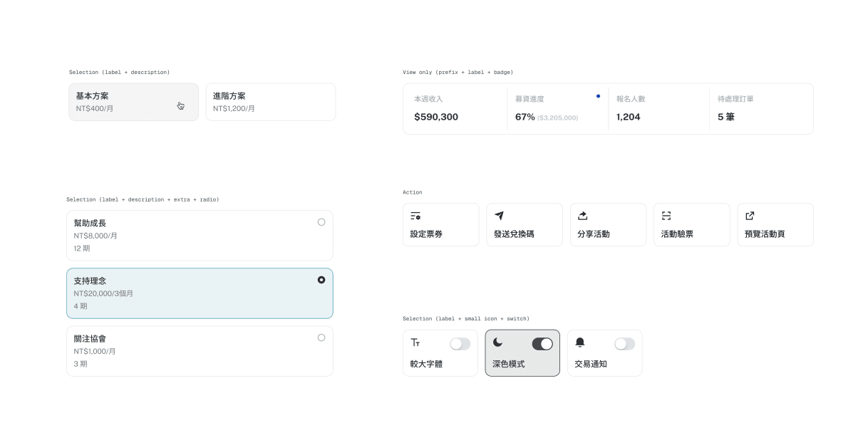
Task: Click the NT$1,200/月 price text
Action: click(234, 109)
